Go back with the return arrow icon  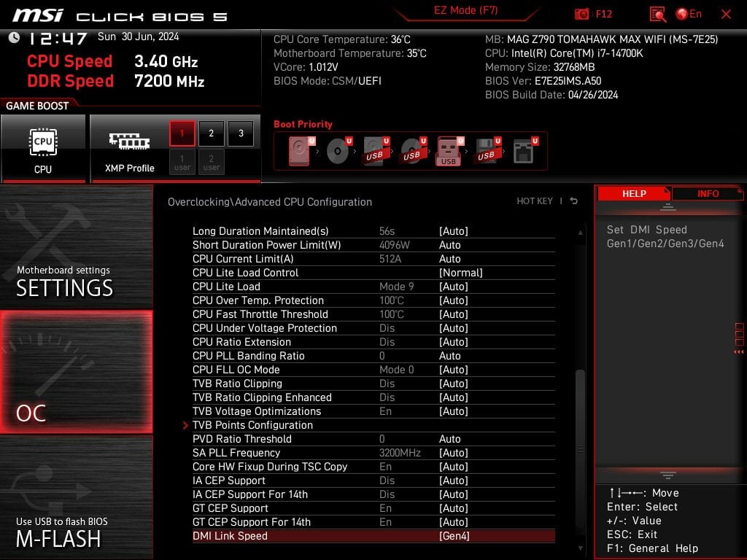[574, 201]
